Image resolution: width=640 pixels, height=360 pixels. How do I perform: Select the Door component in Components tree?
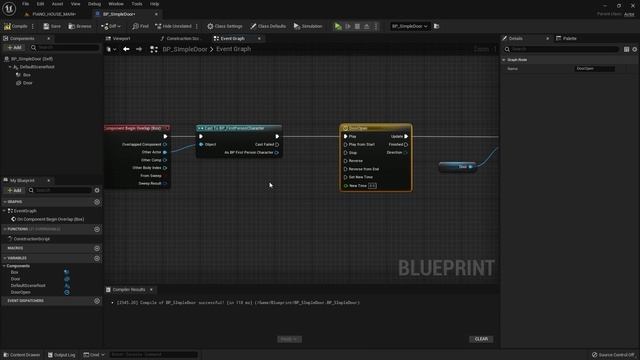click(27, 83)
